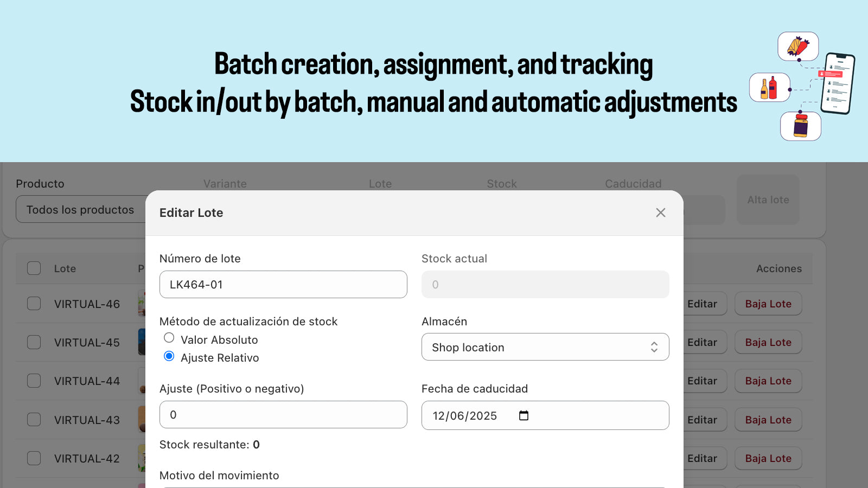Click Baja Lote for VIRTUAL-46
Image resolution: width=868 pixels, height=488 pixels.
coord(768,304)
